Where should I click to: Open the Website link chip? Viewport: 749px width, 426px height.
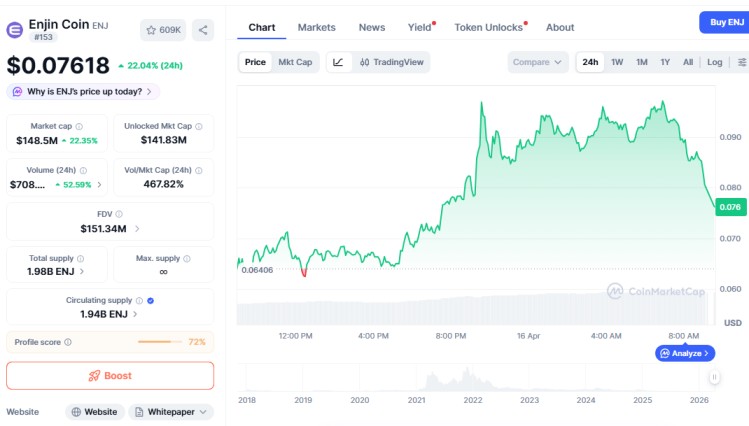95,412
